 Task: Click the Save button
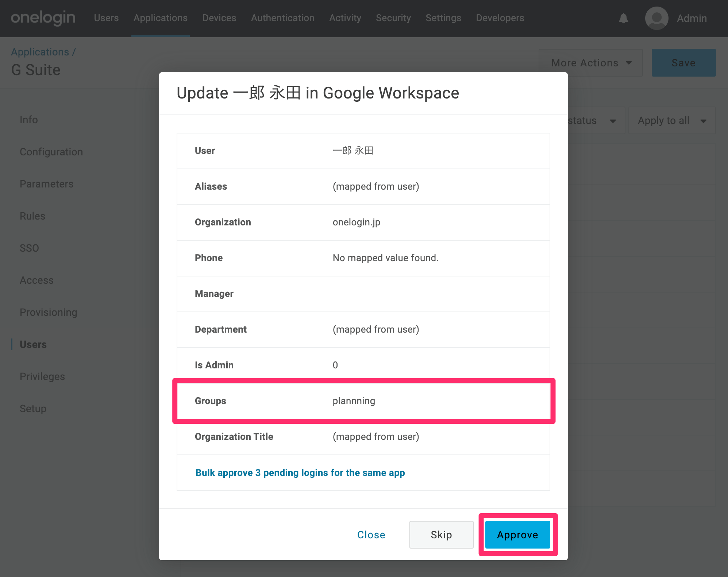pyautogui.click(x=683, y=63)
